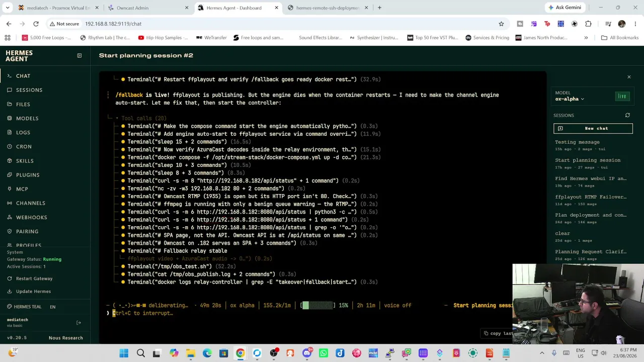Open Windows taskbar search
Image resolution: width=644 pixels, height=362 pixels.
tap(140, 353)
